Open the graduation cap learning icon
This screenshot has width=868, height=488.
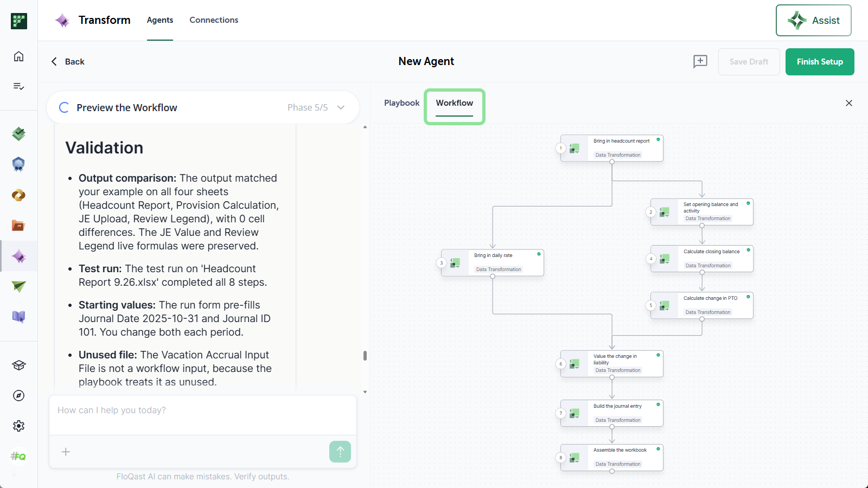(x=19, y=365)
